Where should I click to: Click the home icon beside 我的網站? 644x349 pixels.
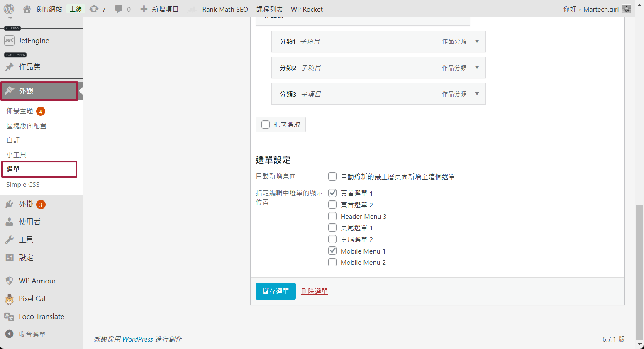pos(27,9)
